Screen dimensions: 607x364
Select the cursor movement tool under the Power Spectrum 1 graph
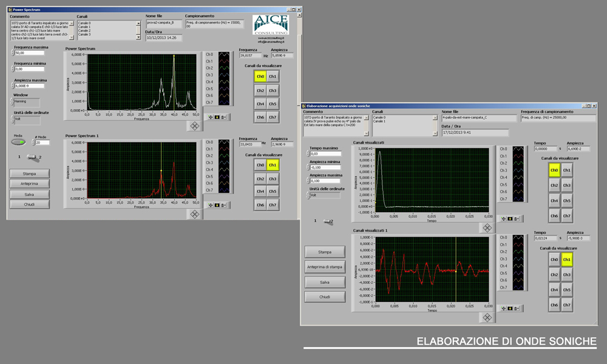coord(211,205)
